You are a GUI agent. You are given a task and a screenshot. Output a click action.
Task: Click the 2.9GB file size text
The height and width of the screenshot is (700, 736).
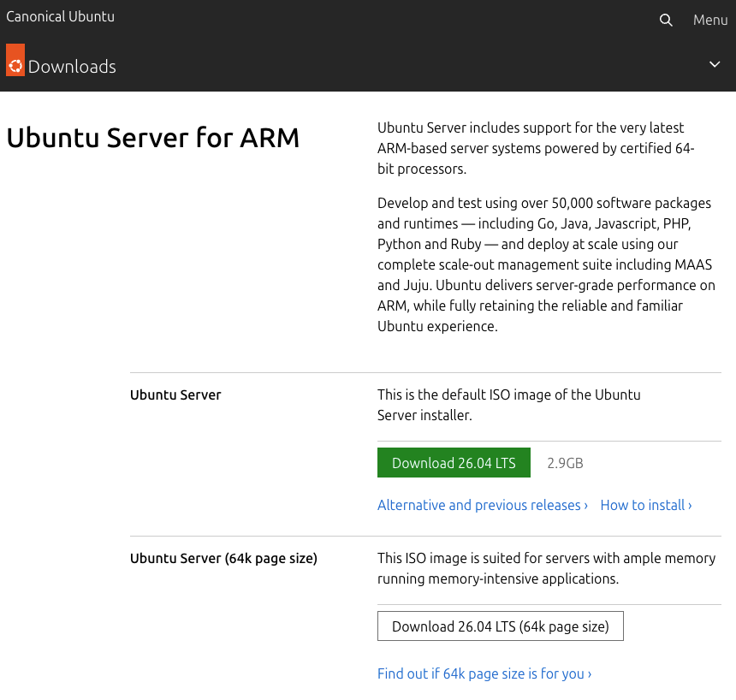click(565, 463)
